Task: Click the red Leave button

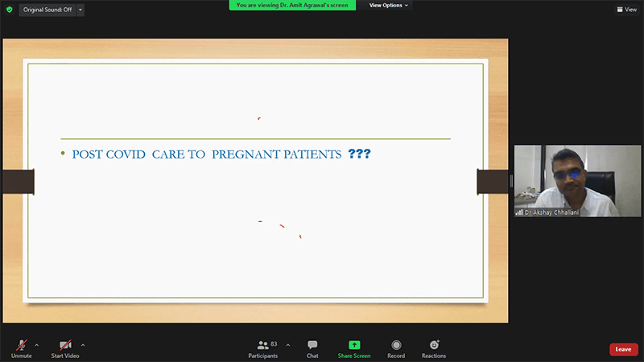Action: tap(623, 349)
